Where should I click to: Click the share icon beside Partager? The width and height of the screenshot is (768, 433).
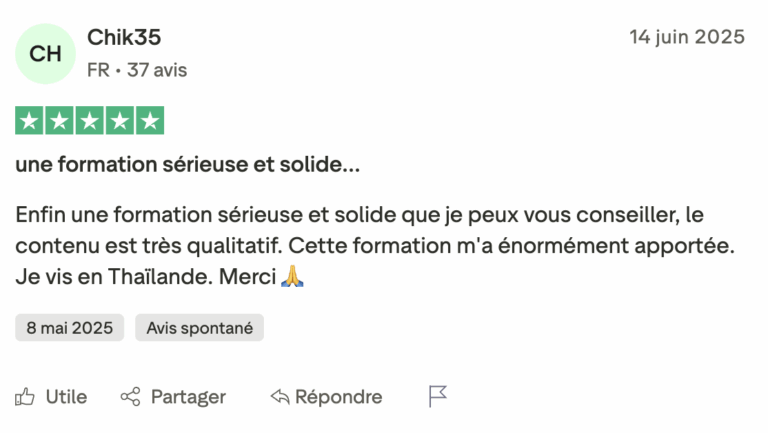(130, 397)
